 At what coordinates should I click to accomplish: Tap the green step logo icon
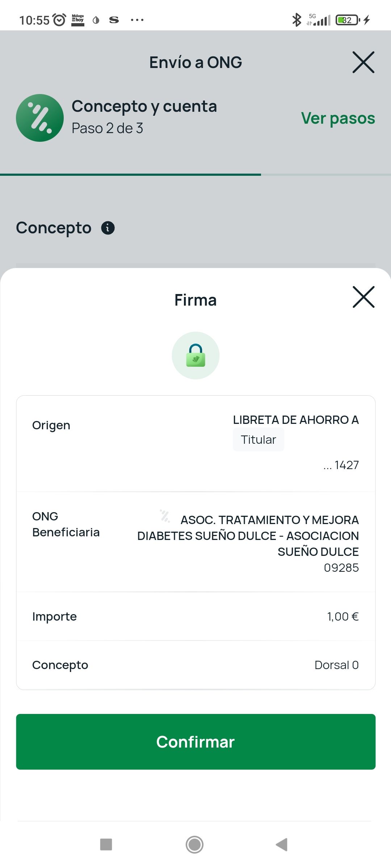[x=40, y=118]
